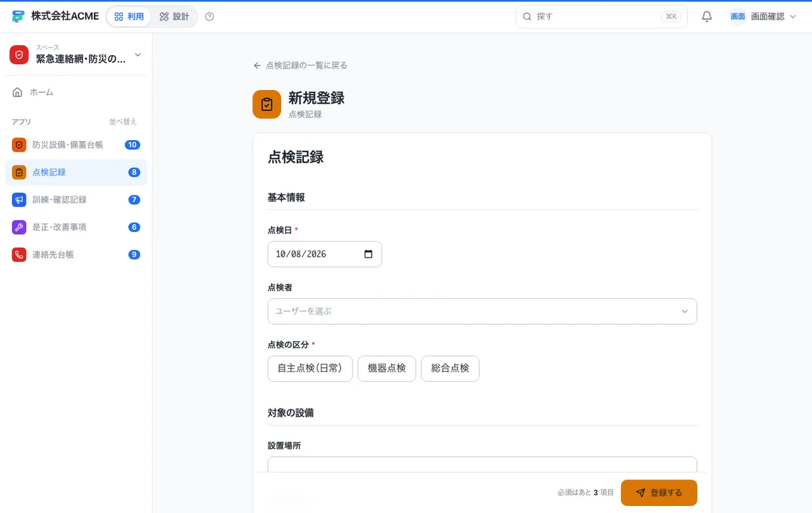Focus the 点検日 date input field

click(x=325, y=254)
